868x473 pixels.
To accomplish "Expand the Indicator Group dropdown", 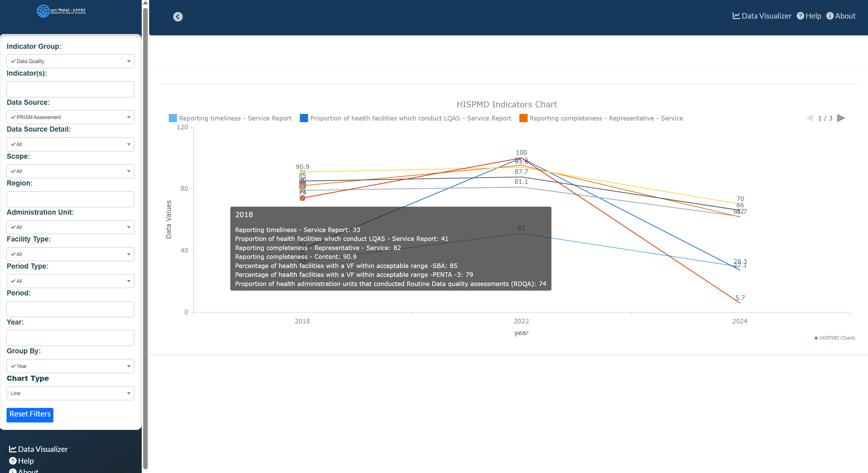I will (x=70, y=61).
